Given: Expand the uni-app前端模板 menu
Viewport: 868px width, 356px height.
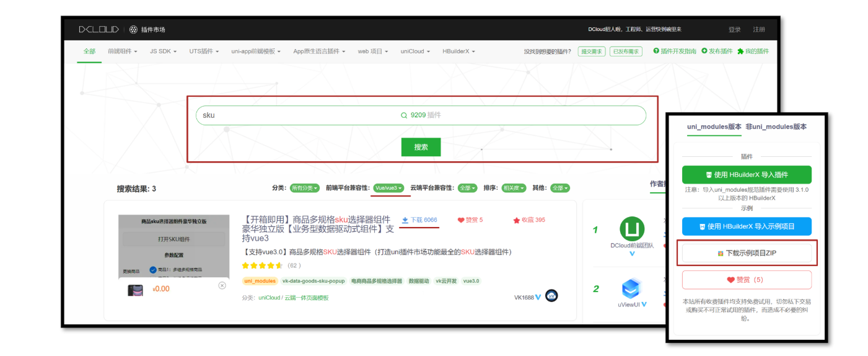Looking at the screenshot, I should 256,51.
